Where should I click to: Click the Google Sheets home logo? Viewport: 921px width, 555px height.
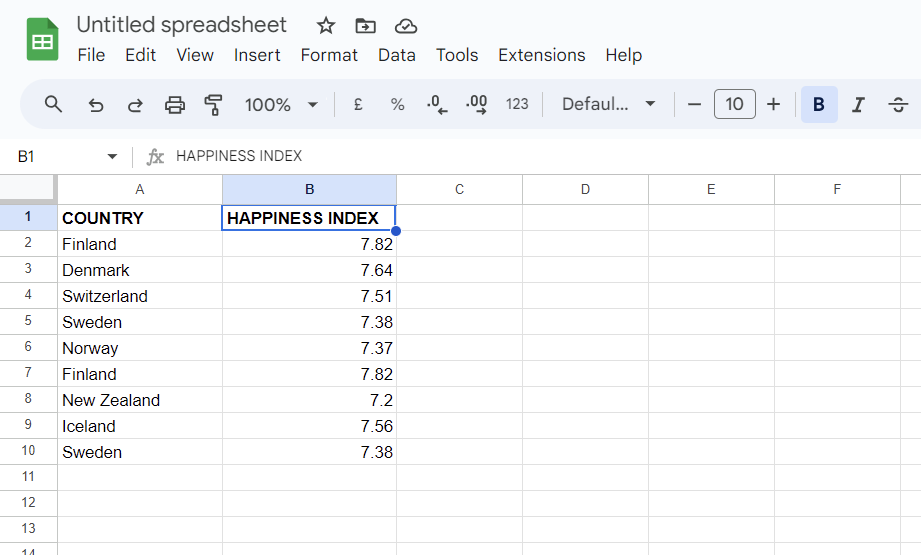43,40
